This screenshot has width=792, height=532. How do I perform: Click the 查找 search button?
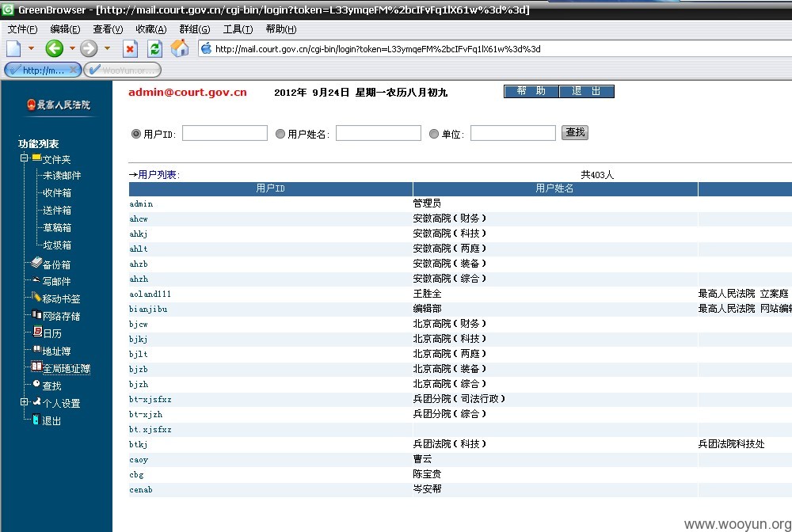pyautogui.click(x=575, y=133)
